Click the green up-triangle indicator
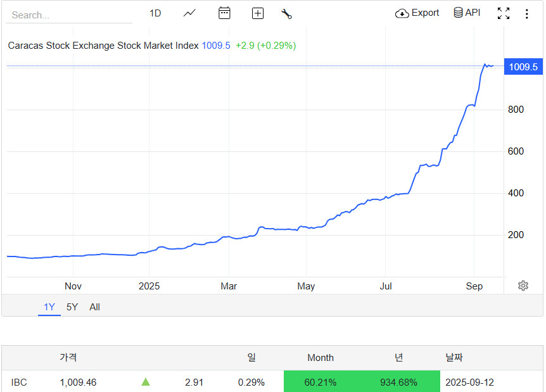This screenshot has height=392, width=546. [146, 382]
